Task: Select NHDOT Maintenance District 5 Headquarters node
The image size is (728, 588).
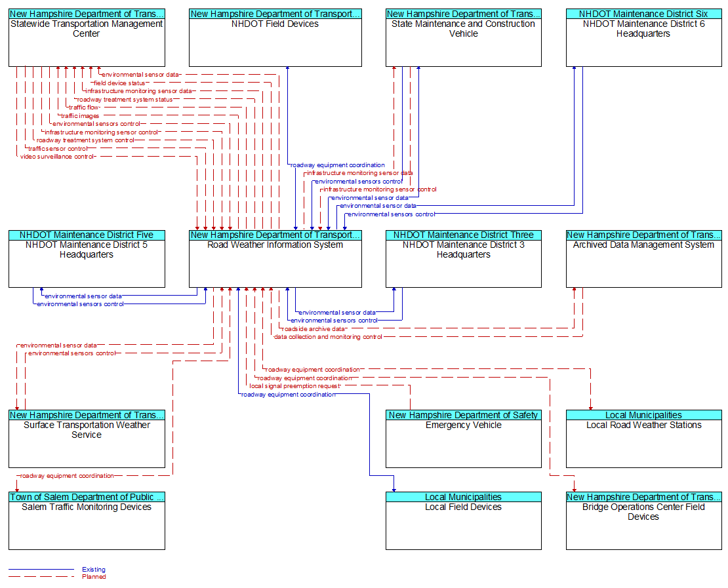Action: (x=87, y=258)
